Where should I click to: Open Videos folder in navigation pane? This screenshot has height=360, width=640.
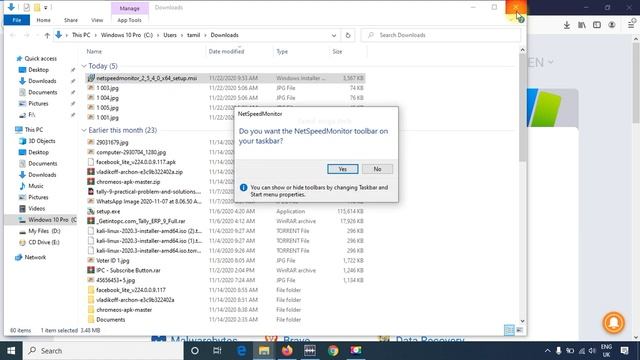[36, 209]
